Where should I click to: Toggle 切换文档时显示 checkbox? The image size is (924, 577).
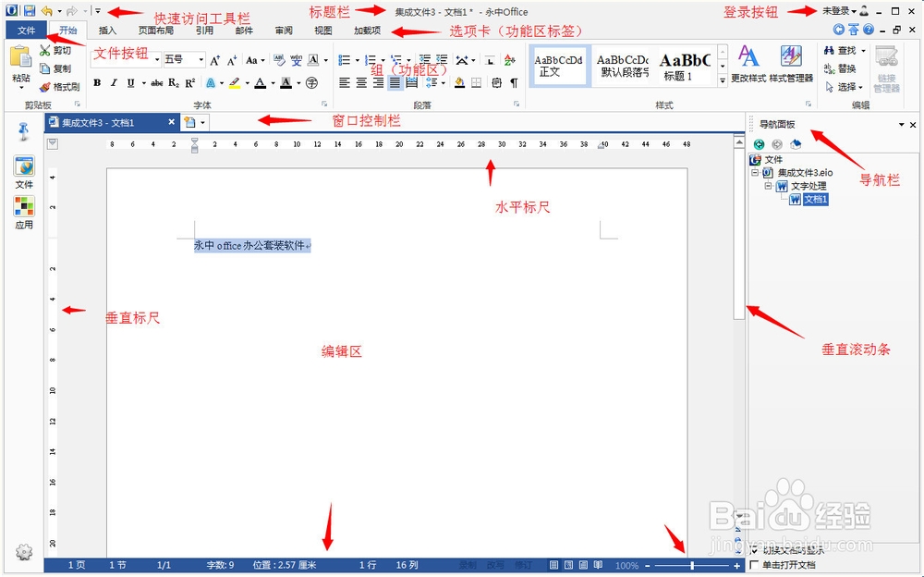click(754, 550)
